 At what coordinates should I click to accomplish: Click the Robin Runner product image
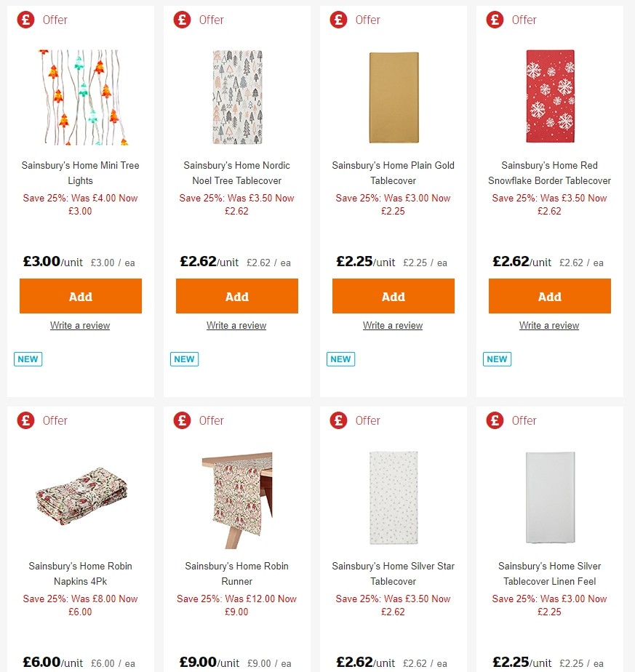[236, 497]
